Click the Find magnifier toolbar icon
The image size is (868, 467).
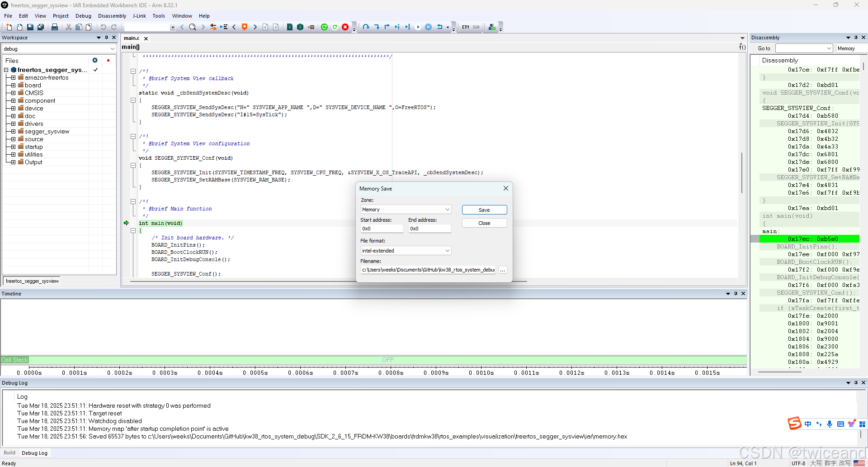pyautogui.click(x=193, y=27)
